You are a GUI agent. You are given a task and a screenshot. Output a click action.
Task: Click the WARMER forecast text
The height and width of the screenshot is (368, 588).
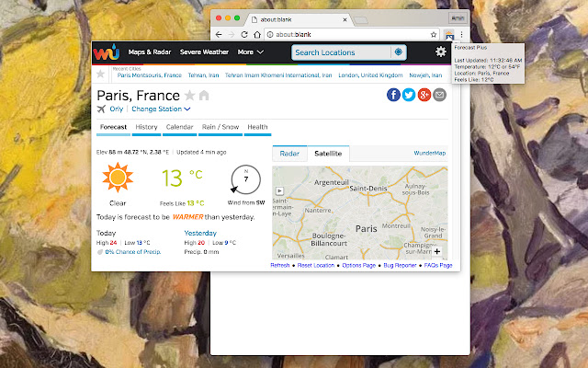pyautogui.click(x=187, y=217)
